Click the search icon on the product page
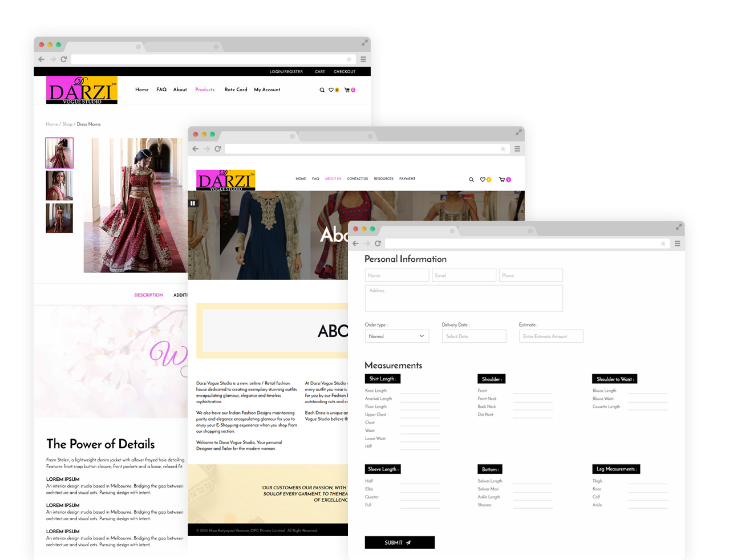This screenshot has width=729, height=560. pyautogui.click(x=322, y=90)
